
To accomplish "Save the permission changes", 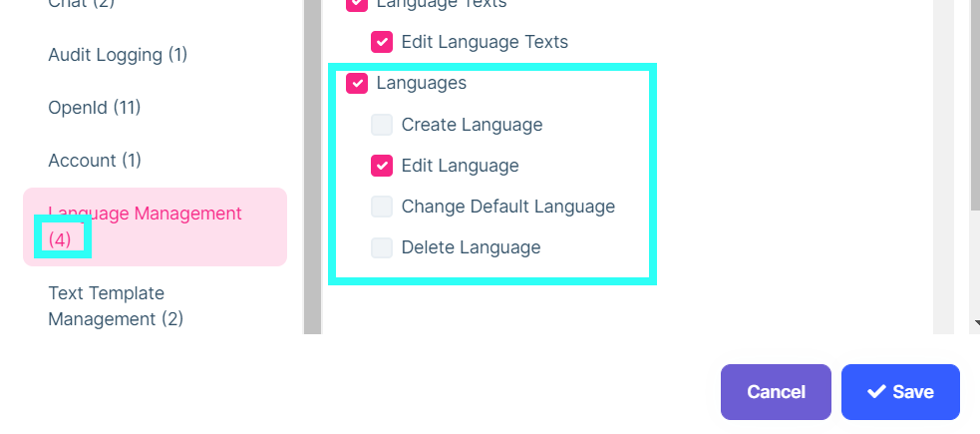I will tap(900, 391).
